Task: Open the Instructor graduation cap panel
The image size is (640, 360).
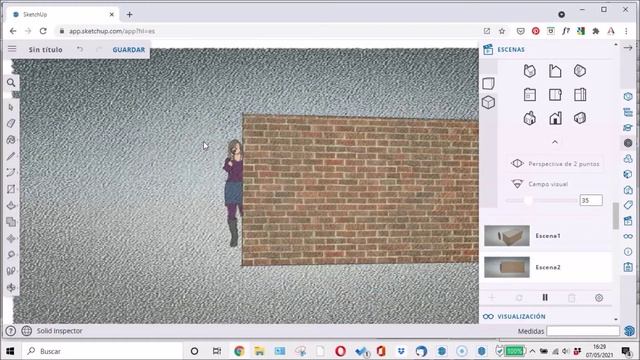Action: pos(628,128)
